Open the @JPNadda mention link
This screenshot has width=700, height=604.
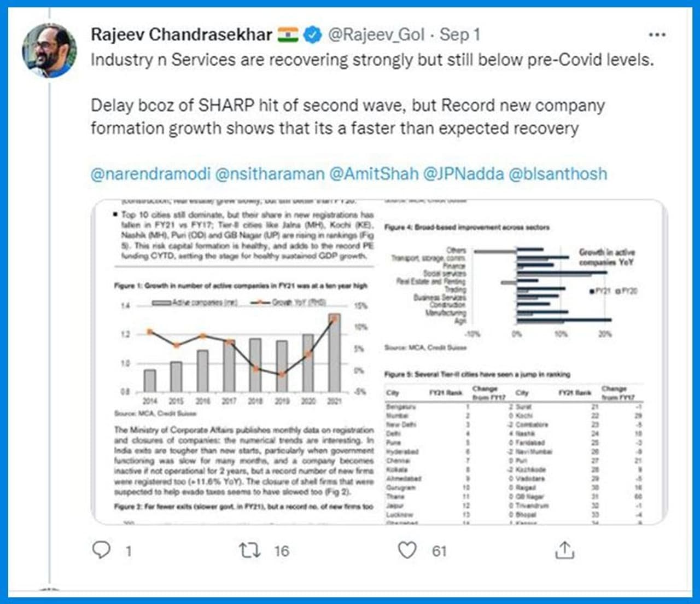pos(463,174)
